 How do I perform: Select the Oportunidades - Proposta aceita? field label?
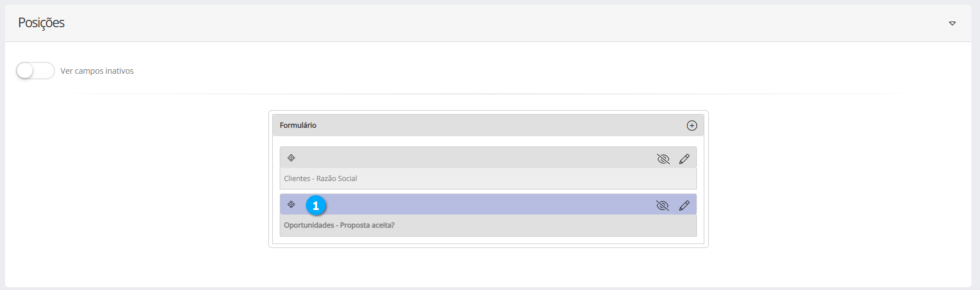coord(339,225)
